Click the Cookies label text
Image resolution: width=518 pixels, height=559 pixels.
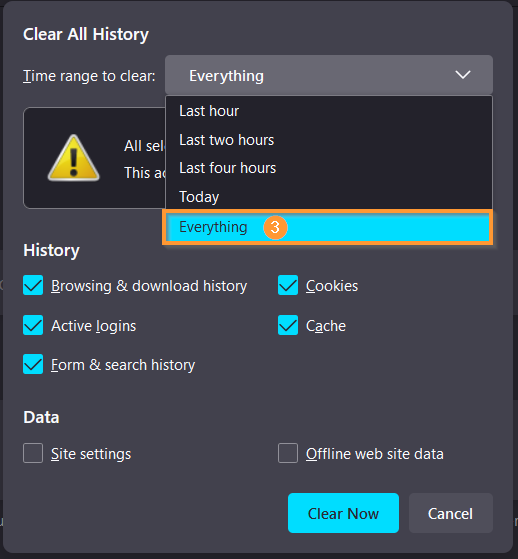[x=332, y=286]
